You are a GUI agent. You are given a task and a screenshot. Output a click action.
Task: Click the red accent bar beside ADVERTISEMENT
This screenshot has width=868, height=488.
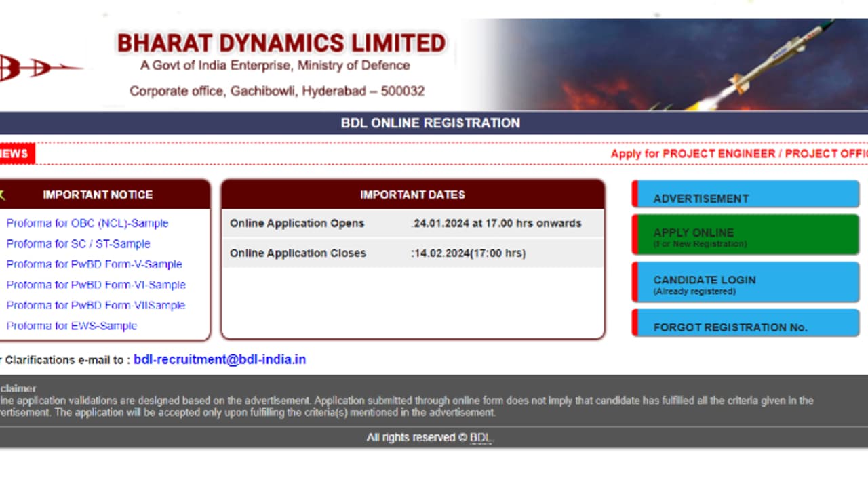tap(635, 194)
